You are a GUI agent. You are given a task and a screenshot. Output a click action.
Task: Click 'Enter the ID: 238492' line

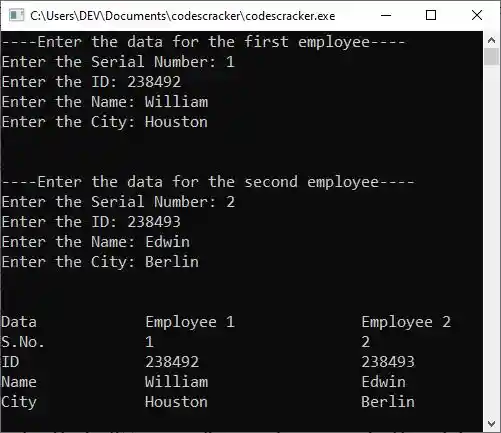click(x=91, y=82)
